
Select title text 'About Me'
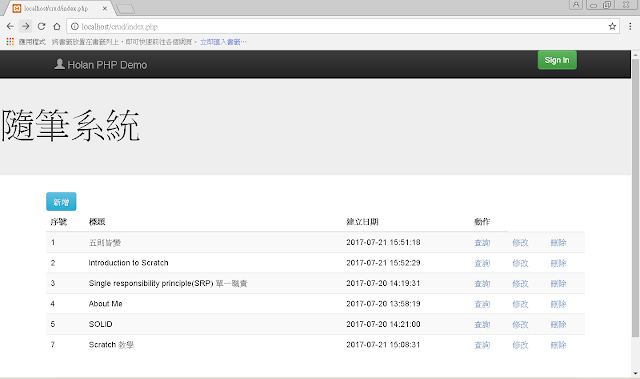coord(106,304)
